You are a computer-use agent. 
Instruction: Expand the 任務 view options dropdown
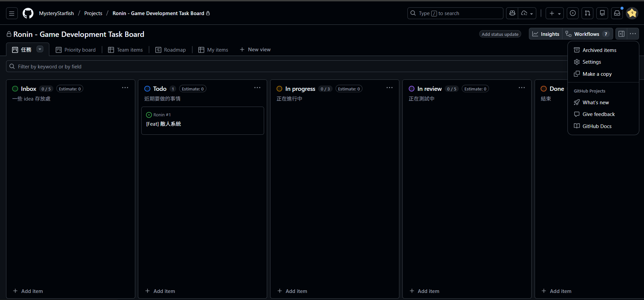(40, 49)
